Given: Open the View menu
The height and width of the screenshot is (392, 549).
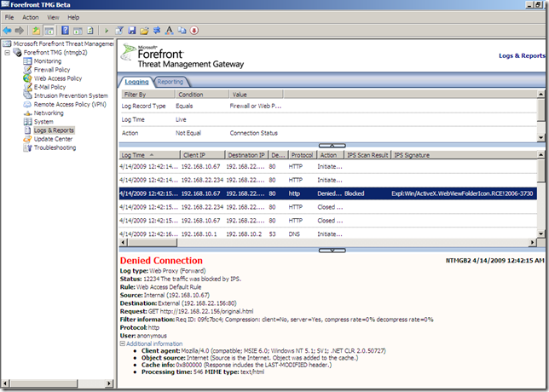Looking at the screenshot, I should coord(53,17).
